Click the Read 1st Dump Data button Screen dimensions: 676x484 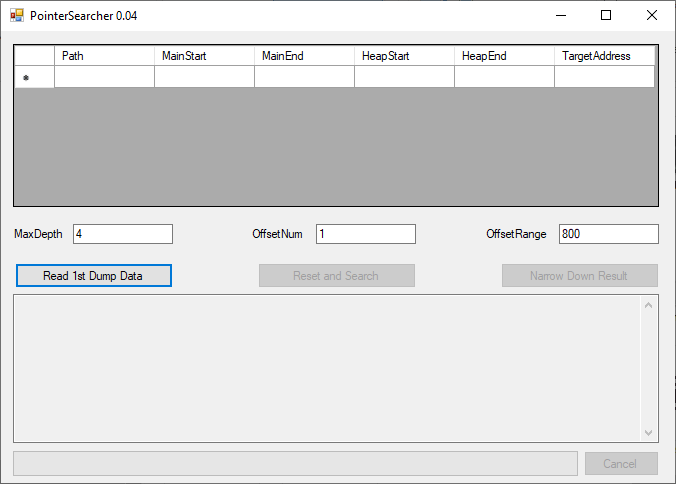click(x=94, y=276)
